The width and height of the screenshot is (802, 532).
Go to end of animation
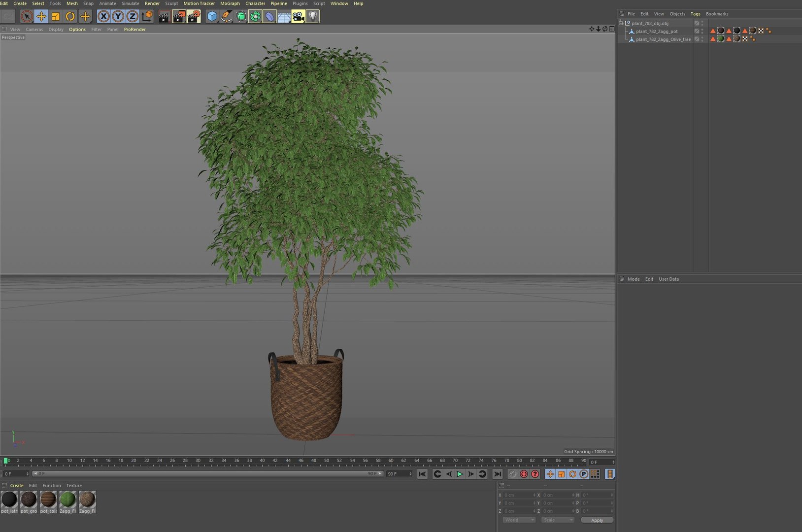pyautogui.click(x=498, y=474)
